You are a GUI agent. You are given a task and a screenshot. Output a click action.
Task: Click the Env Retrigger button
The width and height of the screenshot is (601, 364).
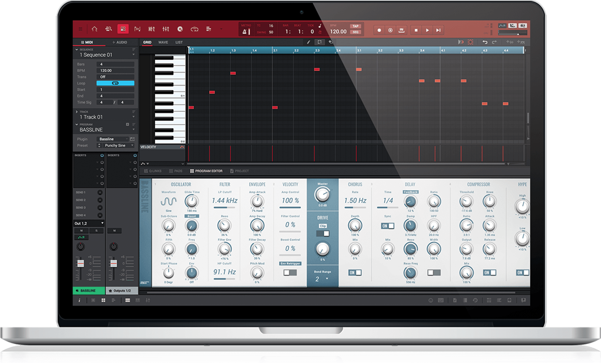[290, 264]
